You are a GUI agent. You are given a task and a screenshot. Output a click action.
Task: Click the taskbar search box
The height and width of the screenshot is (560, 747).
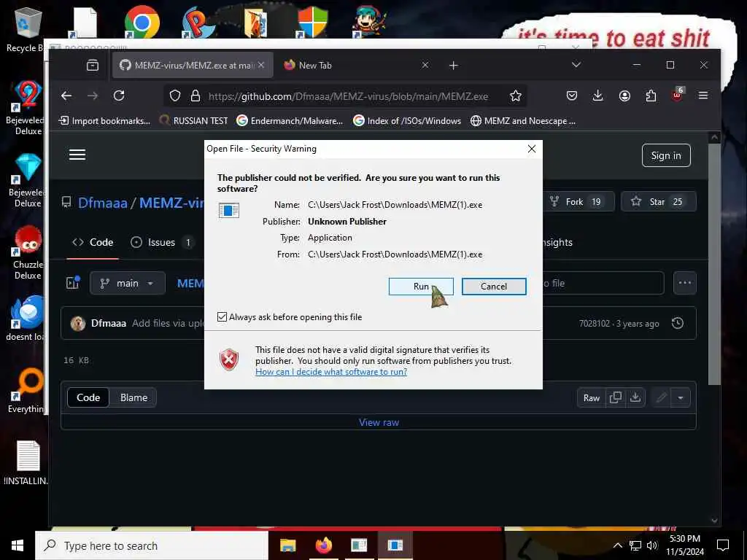tap(152, 545)
